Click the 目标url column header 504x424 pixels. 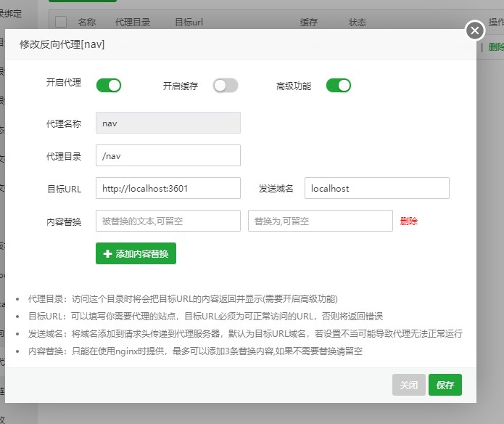coord(189,23)
